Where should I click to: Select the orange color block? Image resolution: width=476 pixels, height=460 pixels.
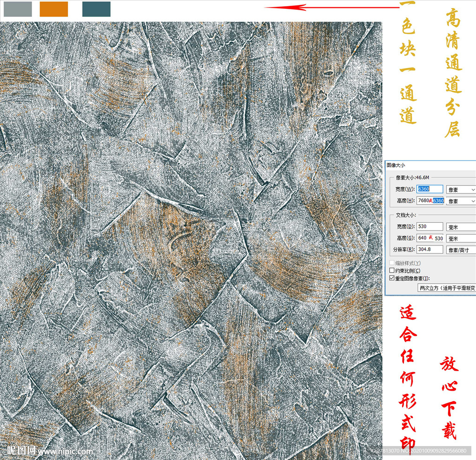[53, 9]
